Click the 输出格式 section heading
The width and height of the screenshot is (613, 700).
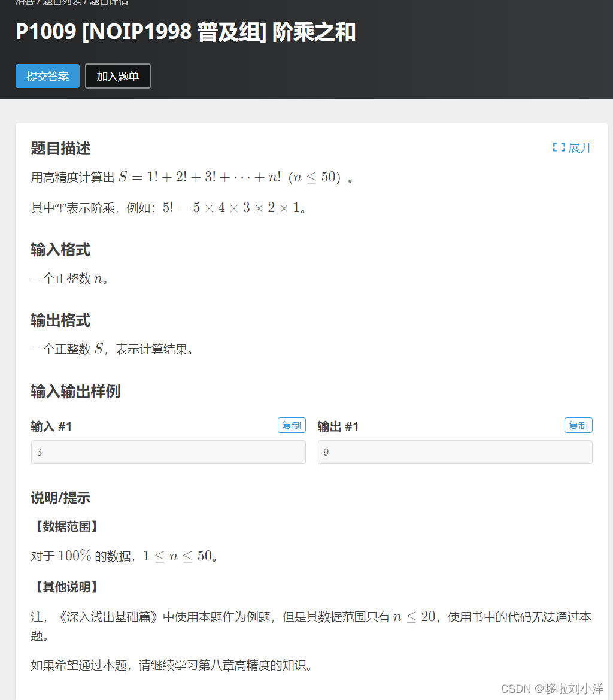(x=60, y=320)
